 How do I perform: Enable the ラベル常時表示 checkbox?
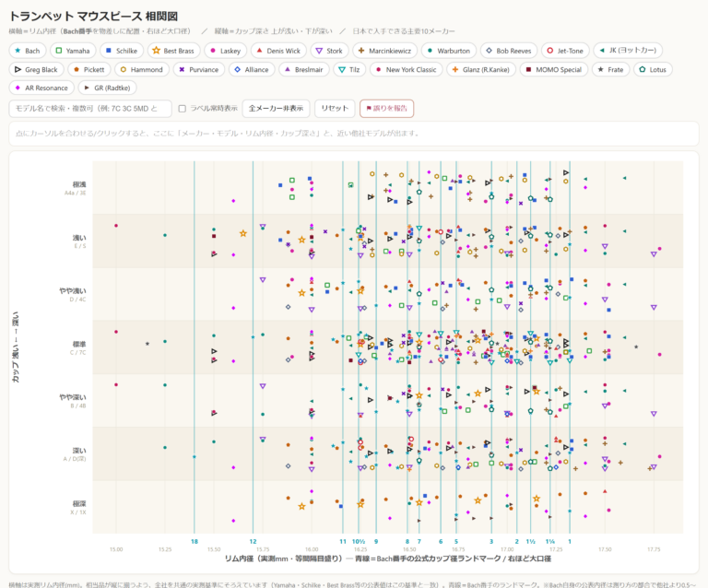[183, 109]
